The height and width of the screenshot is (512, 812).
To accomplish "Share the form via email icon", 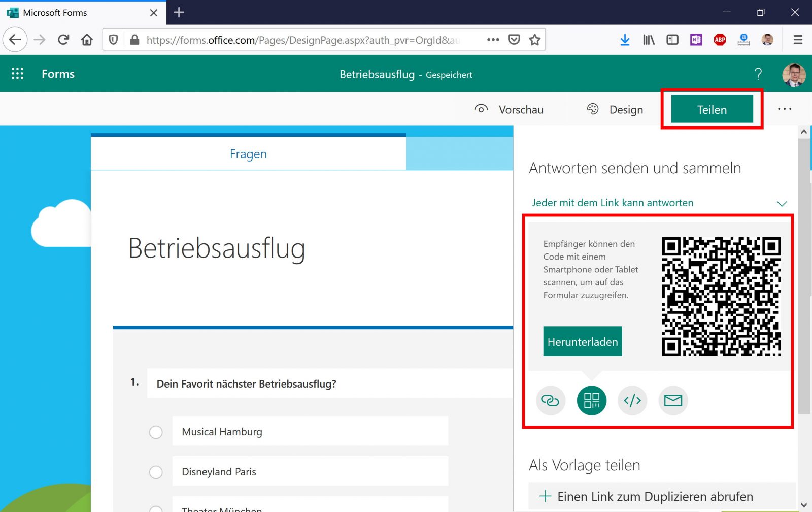I will tap(672, 400).
